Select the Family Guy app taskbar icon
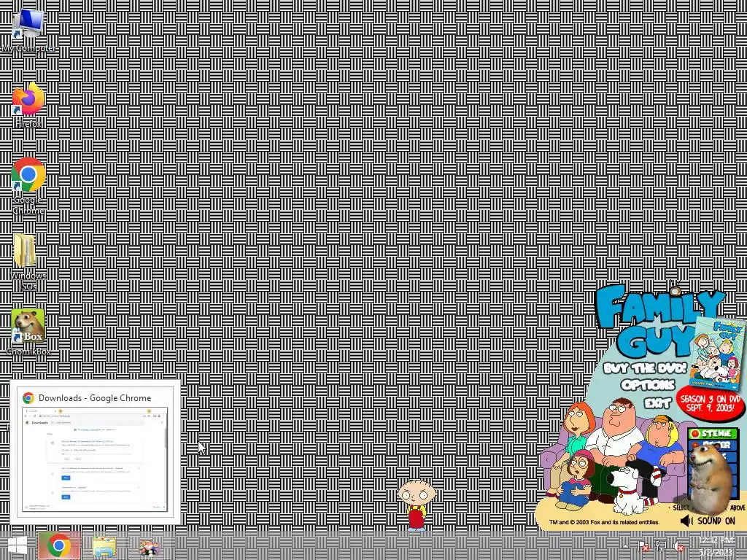Screen dimensions: 747x560 [x=149, y=547]
